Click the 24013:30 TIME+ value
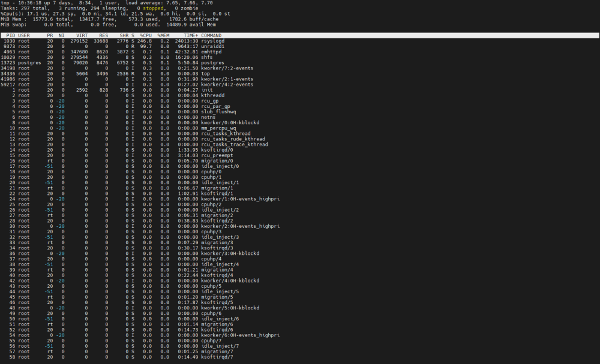Viewport: 600px width, 364px height. coord(187,41)
